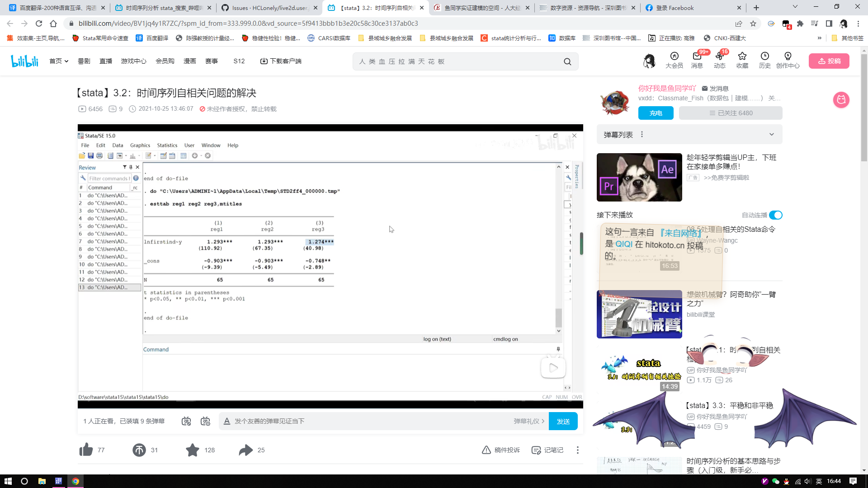
Task: Begin a log using the Log toolbar icon
Action: (x=110, y=155)
